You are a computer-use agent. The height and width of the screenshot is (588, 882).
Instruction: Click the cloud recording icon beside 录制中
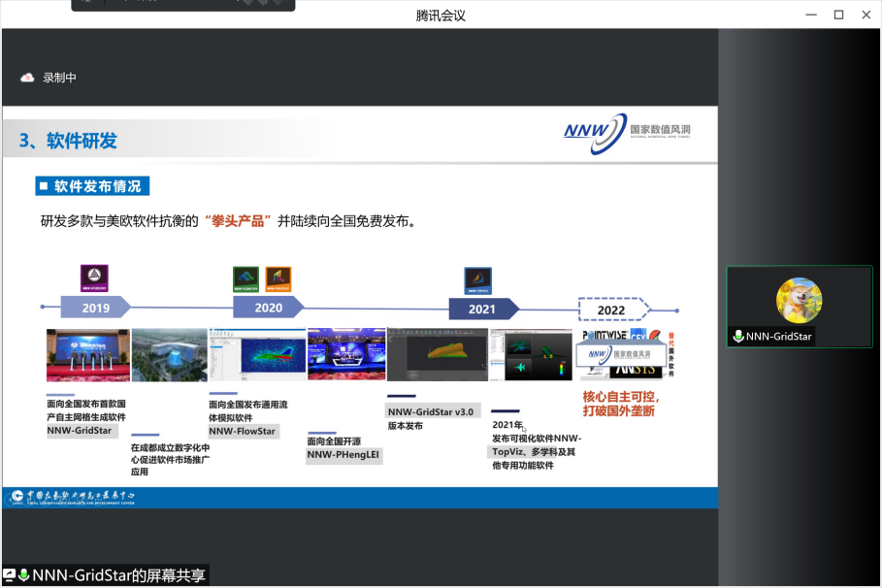(x=27, y=78)
